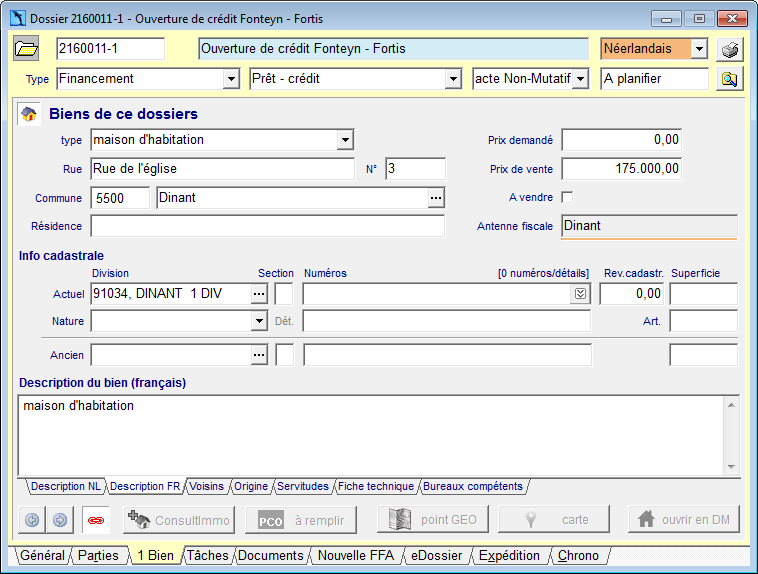
Task: Click the Rev.cadastr. field
Action: [631, 294]
